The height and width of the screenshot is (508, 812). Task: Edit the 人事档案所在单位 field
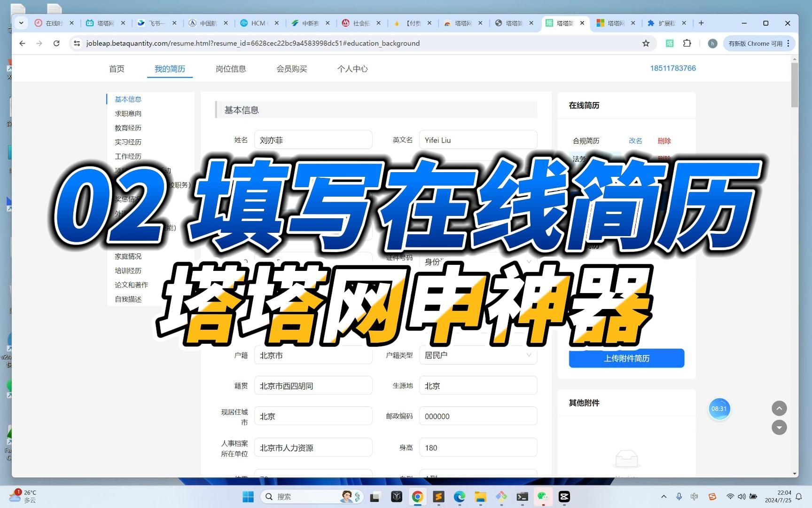click(313, 447)
